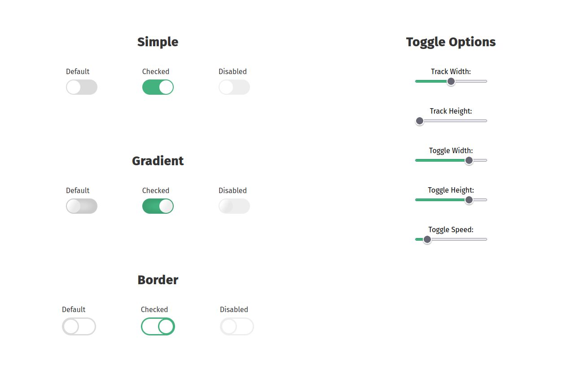Turn on the Border Default toggle

click(79, 326)
